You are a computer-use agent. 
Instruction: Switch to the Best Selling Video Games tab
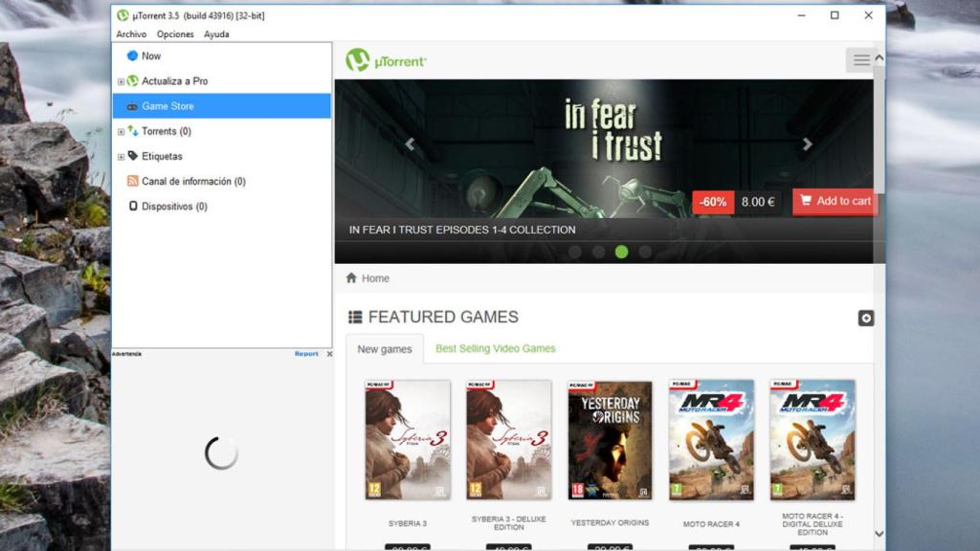[495, 348]
